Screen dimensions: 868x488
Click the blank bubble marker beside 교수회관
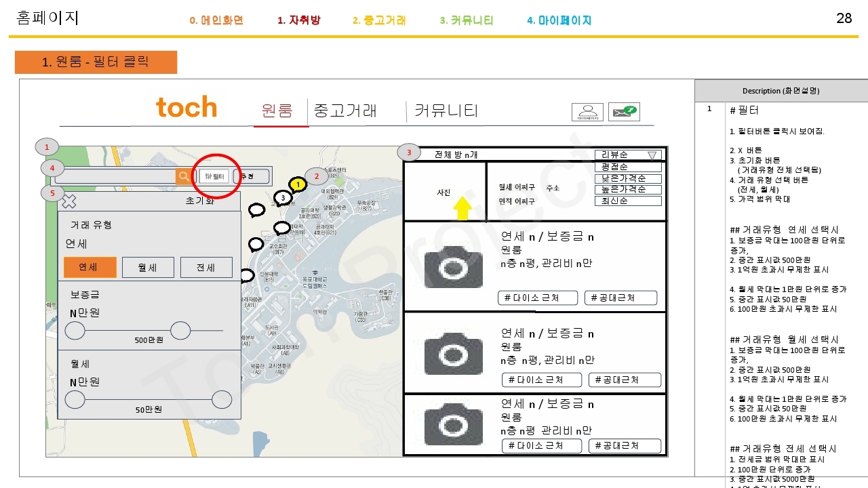(x=256, y=244)
